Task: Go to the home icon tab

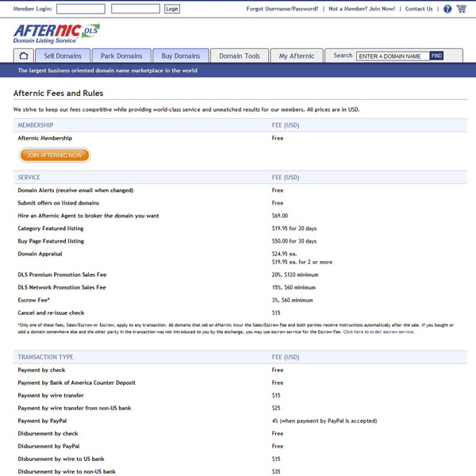Action: pyautogui.click(x=24, y=56)
